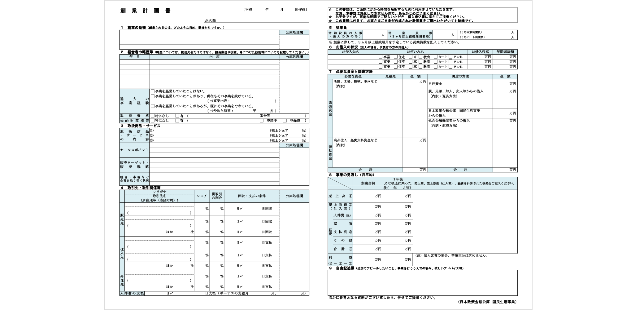Image resolution: width=644 pixels, height=310 pixels.
Task: Check 教育 in second borrowing row
Action: [x=420, y=62]
